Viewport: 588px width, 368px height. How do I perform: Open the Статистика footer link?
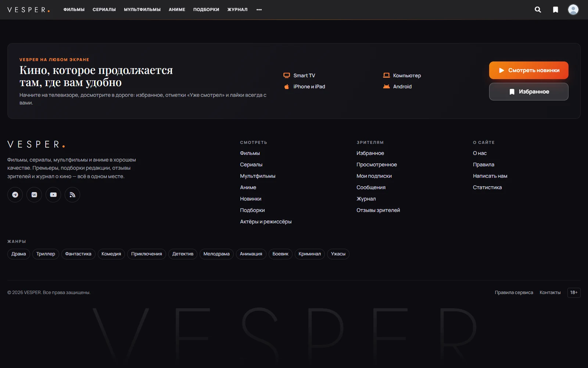[x=487, y=187]
